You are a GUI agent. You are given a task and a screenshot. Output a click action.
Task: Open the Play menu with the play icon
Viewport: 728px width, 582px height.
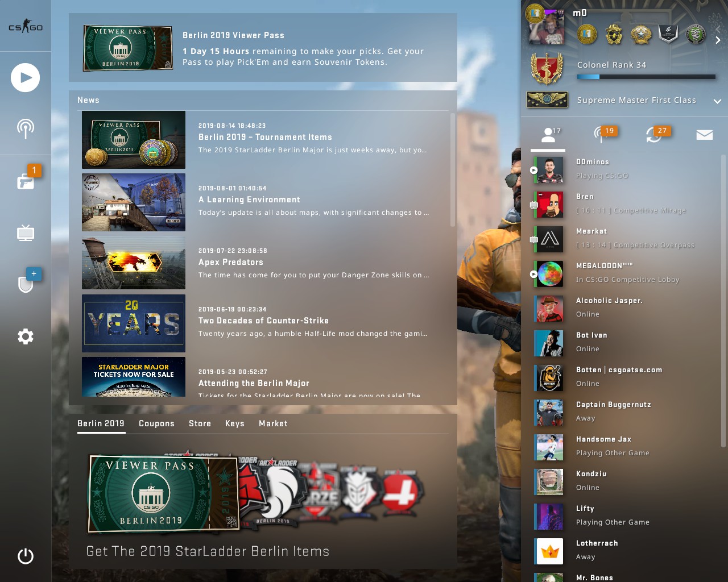pyautogui.click(x=26, y=78)
